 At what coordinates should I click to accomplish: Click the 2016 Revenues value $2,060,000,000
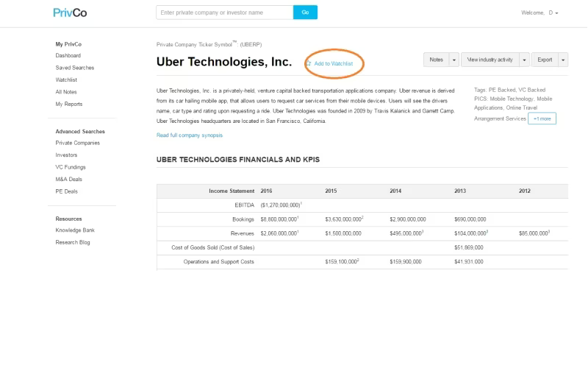tap(279, 233)
